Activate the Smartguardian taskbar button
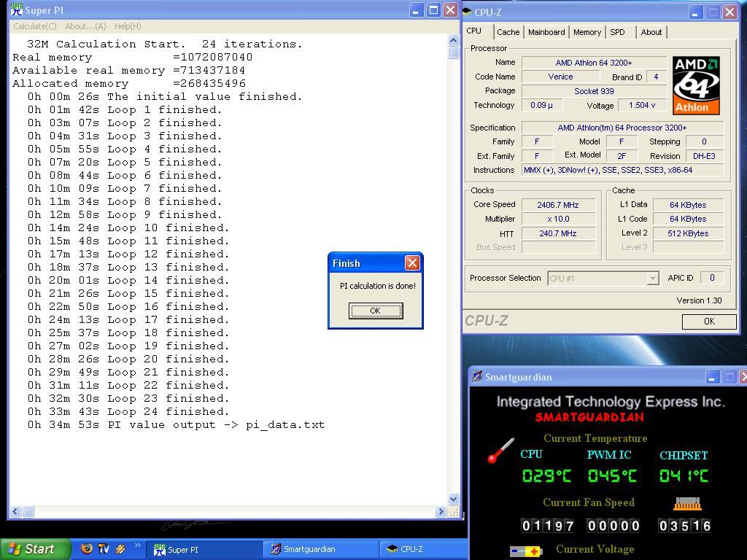 pos(321,550)
